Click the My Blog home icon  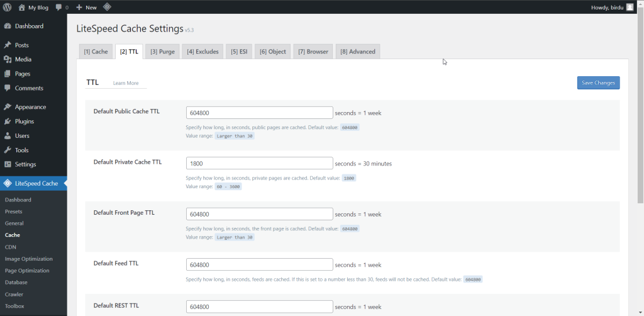22,7
